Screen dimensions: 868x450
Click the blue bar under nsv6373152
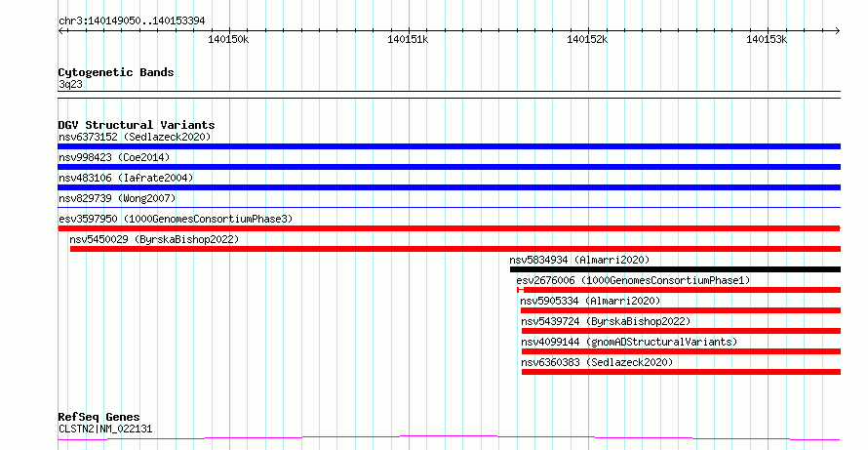coord(449,146)
